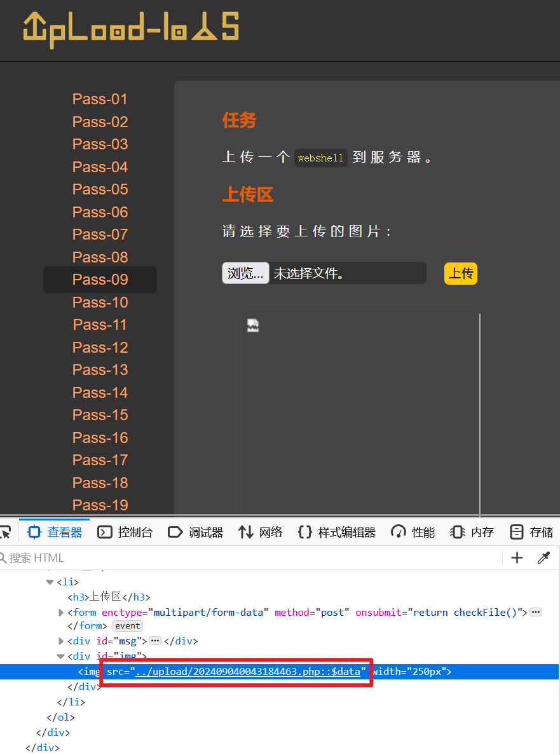Go to Pass-06 level
The image size is (560, 755).
click(100, 212)
